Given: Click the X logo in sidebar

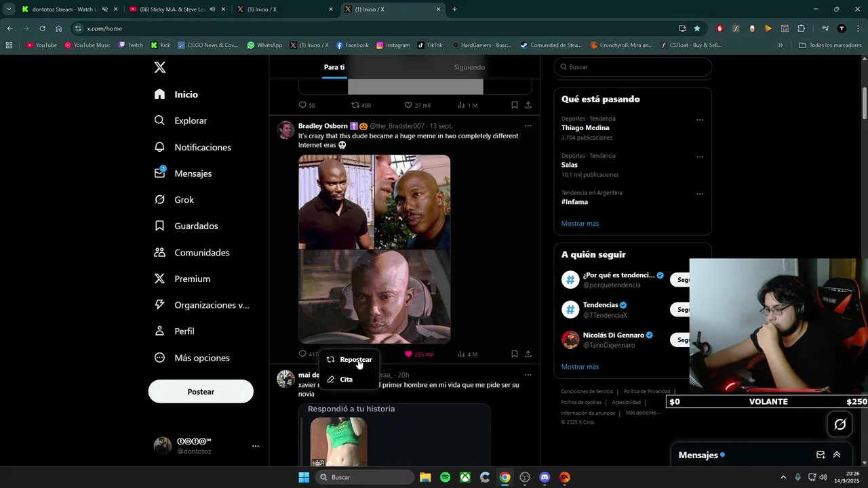Looking at the screenshot, I should [159, 67].
